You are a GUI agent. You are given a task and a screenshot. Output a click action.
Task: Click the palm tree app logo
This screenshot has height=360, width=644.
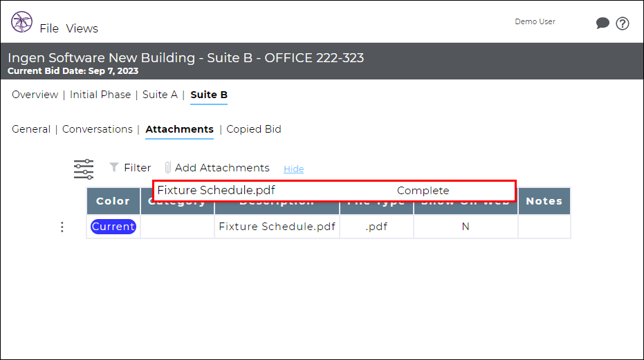21,21
